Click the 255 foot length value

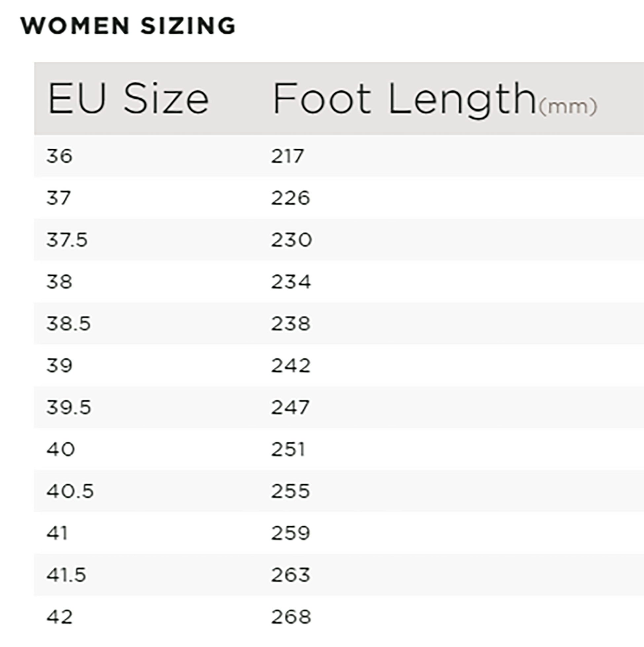coord(290,491)
